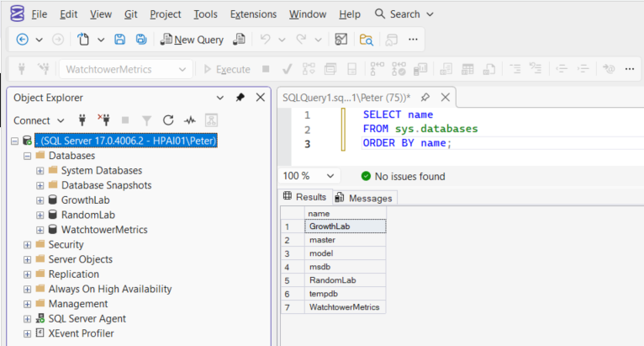Viewport: 644px width, 346px height.
Task: Open the top toolbar overflow ellipsis
Action: [x=413, y=40]
